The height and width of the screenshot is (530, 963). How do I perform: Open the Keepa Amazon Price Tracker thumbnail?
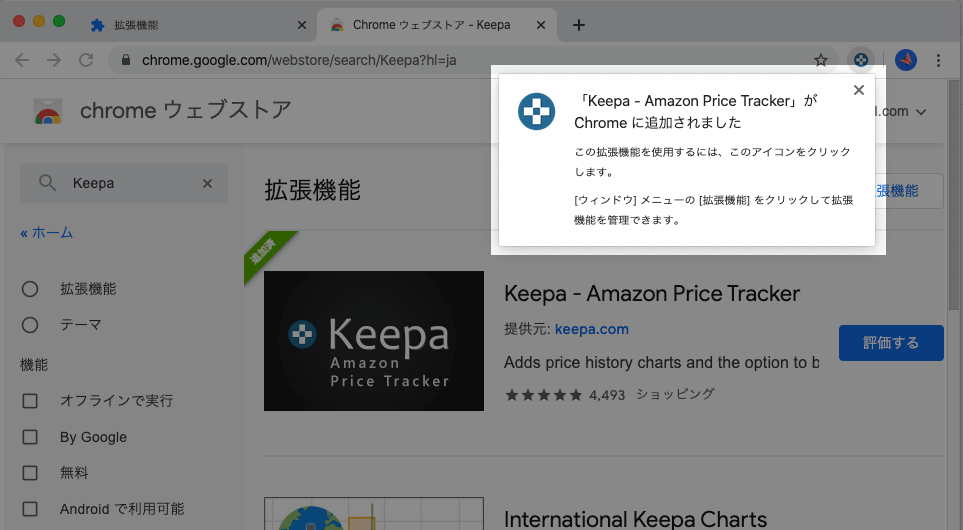[373, 341]
